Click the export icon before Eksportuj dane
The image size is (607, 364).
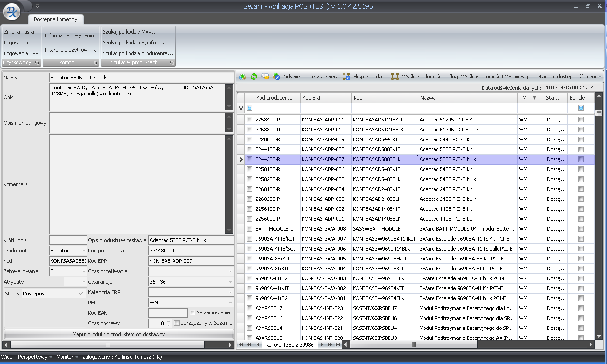pos(347,77)
